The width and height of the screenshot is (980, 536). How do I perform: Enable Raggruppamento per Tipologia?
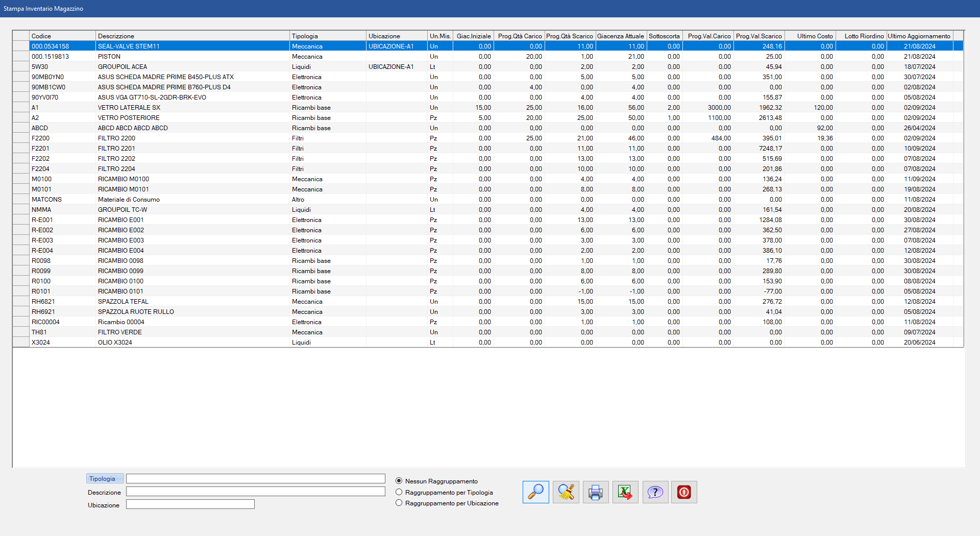pos(399,492)
